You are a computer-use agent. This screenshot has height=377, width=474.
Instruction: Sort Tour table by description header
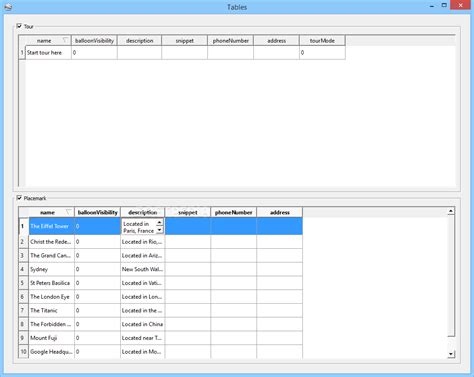pyautogui.click(x=140, y=41)
